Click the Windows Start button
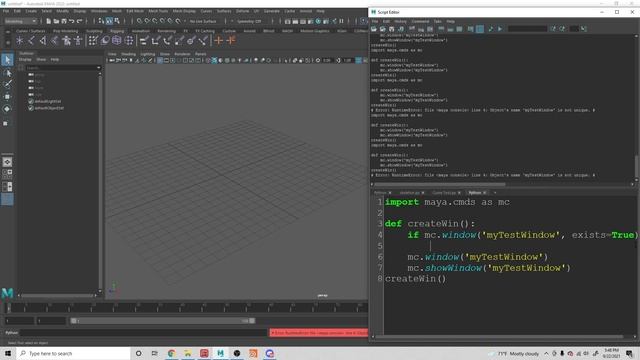The height and width of the screenshot is (360, 640). coord(8,353)
